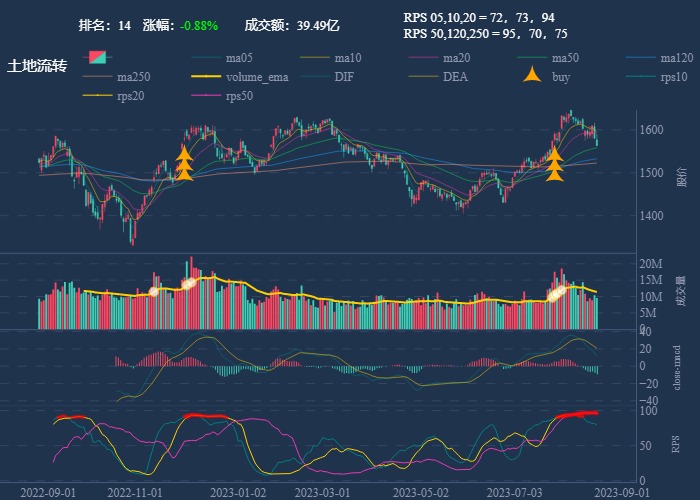Click the leftmost glowing volume marker
The image size is (700, 500).
tap(154, 291)
